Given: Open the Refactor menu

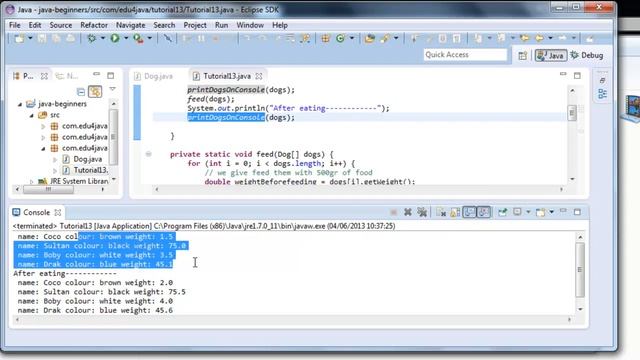Looking at the screenshot, I should [94, 25].
